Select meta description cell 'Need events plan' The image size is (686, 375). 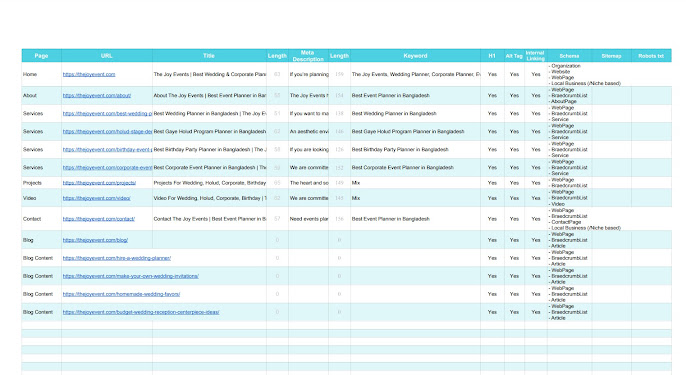click(x=308, y=219)
